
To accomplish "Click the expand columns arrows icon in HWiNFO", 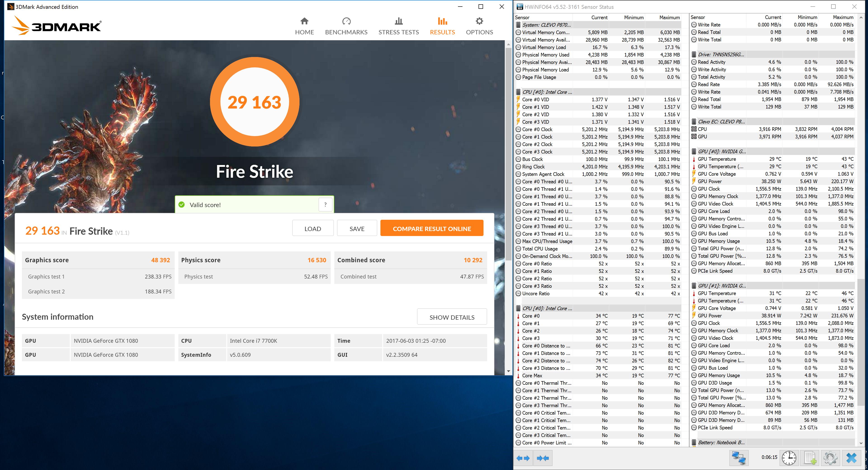I will coord(523,458).
